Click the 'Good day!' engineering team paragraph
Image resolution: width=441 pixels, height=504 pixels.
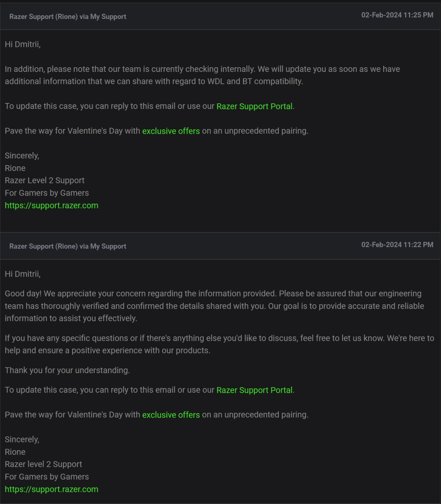click(x=214, y=306)
